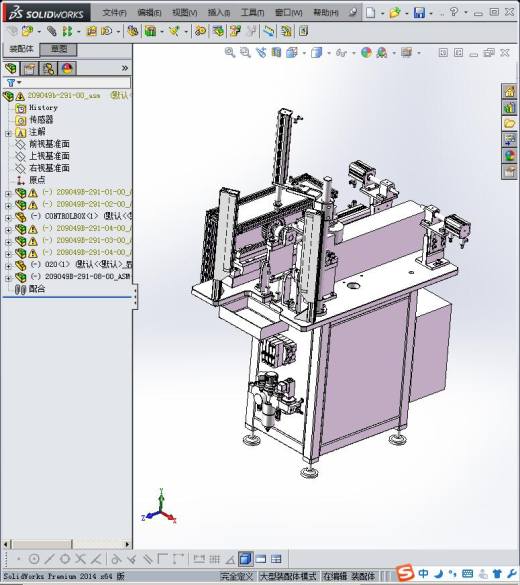
Task: Open dropdown arrow next to Help icon
Action: click(x=466, y=13)
